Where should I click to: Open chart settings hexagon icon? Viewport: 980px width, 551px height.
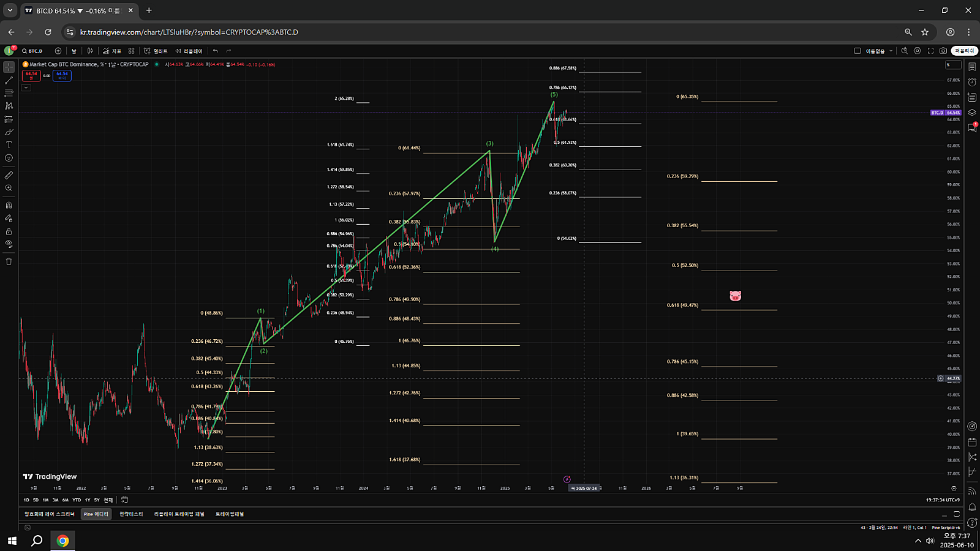(x=918, y=51)
